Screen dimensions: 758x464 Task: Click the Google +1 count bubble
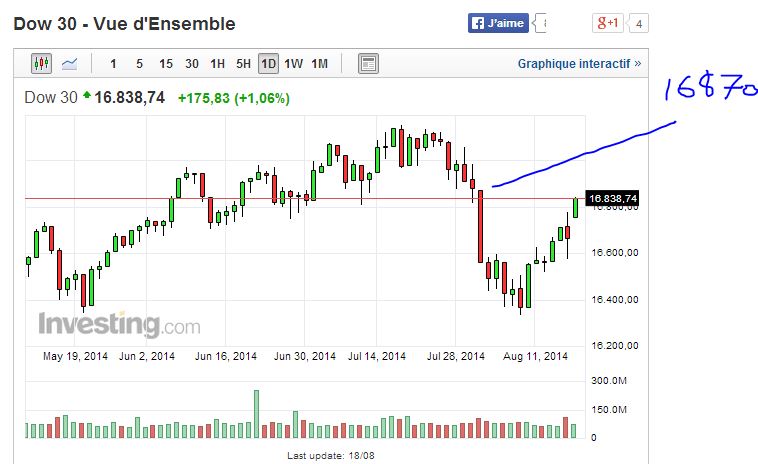pyautogui.click(x=639, y=23)
